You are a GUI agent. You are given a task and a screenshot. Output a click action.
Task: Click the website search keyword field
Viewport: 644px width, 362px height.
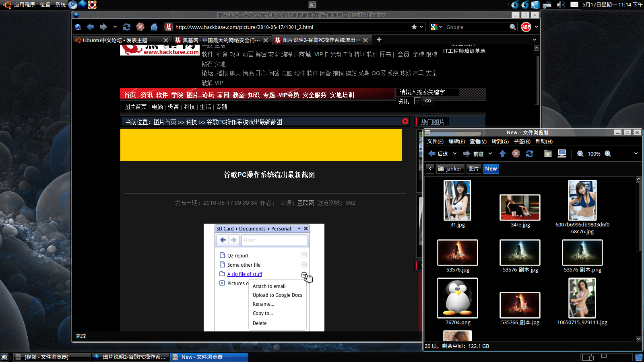click(x=427, y=92)
